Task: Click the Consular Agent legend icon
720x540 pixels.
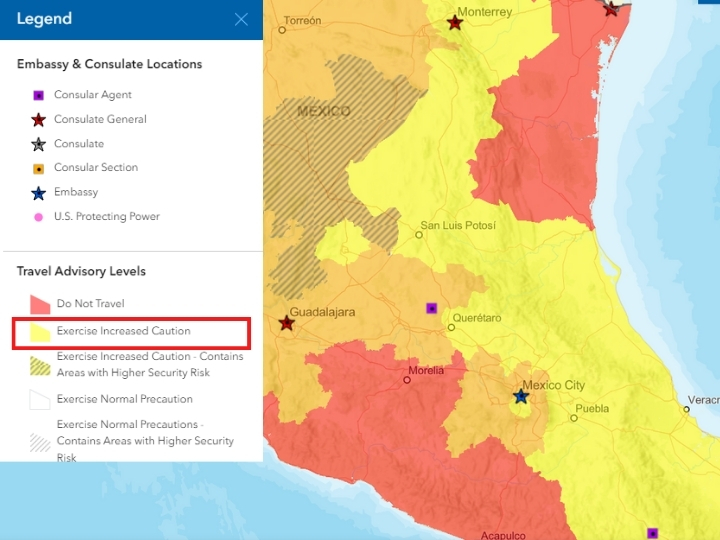Action: click(x=39, y=95)
